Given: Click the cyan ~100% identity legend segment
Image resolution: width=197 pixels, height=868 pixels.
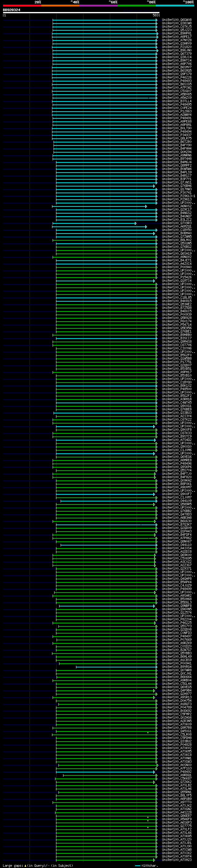Looking at the screenshot, I should coord(175,6).
